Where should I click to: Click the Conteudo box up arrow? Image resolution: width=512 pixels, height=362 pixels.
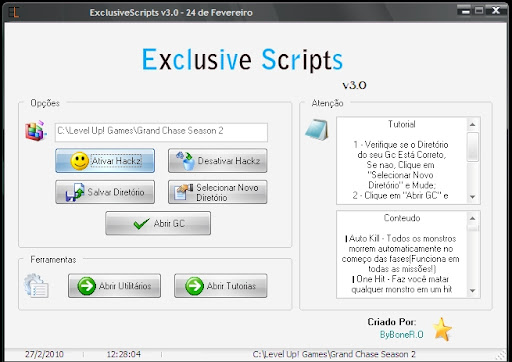[472, 218]
